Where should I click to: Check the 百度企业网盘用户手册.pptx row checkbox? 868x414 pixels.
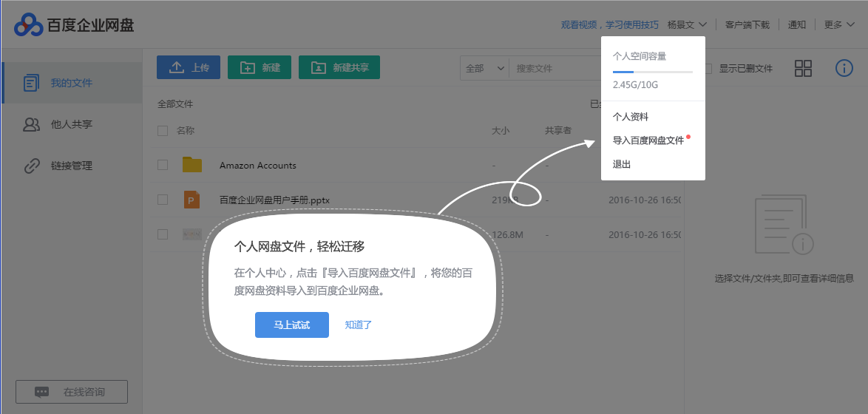pyautogui.click(x=163, y=200)
